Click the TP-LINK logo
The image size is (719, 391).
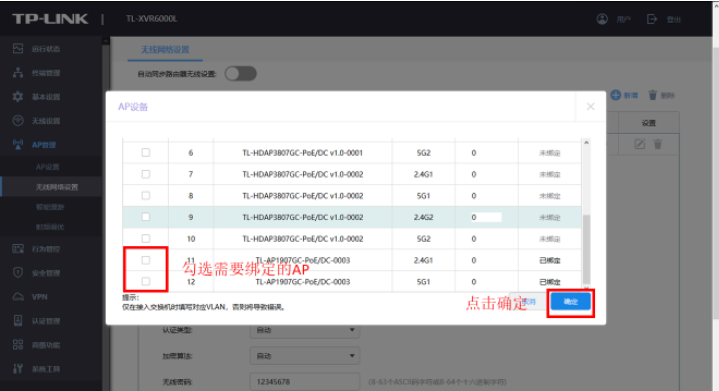(x=50, y=19)
